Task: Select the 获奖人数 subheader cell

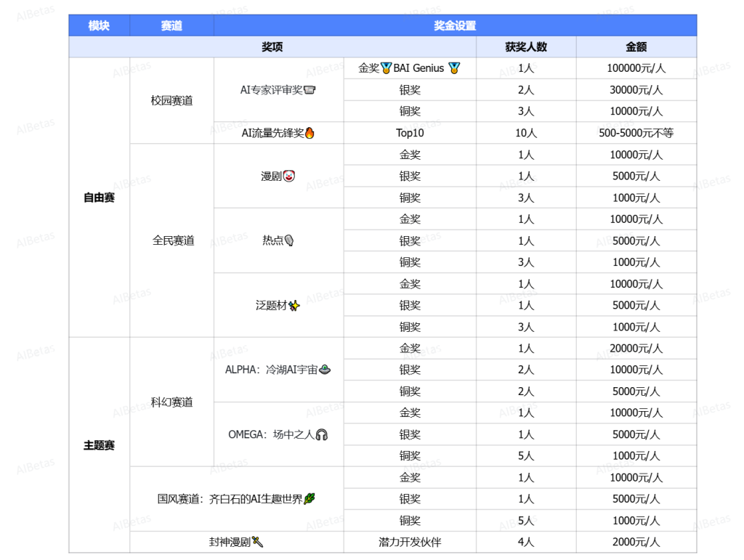Action: click(x=526, y=47)
